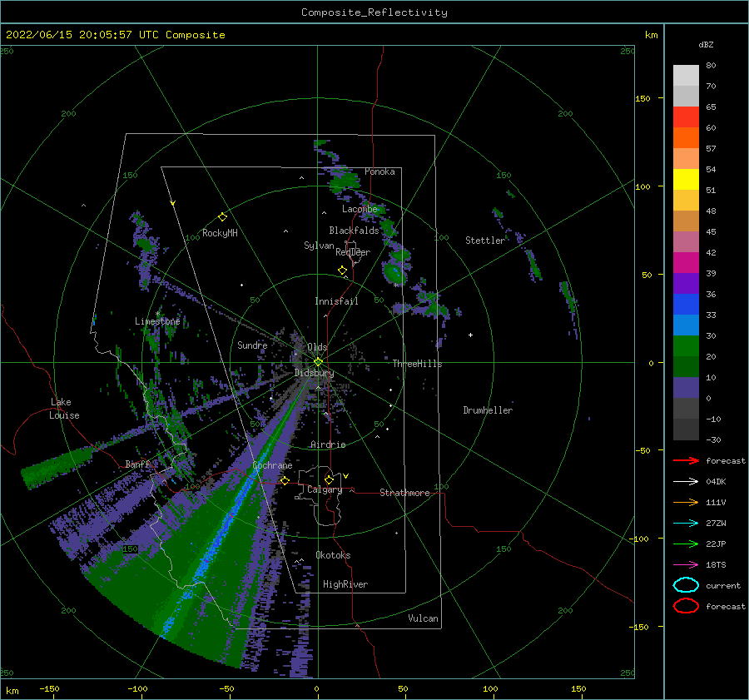Click the magenta 18TS arrow symbol
Screen dimensions: 749x700
pos(686,565)
